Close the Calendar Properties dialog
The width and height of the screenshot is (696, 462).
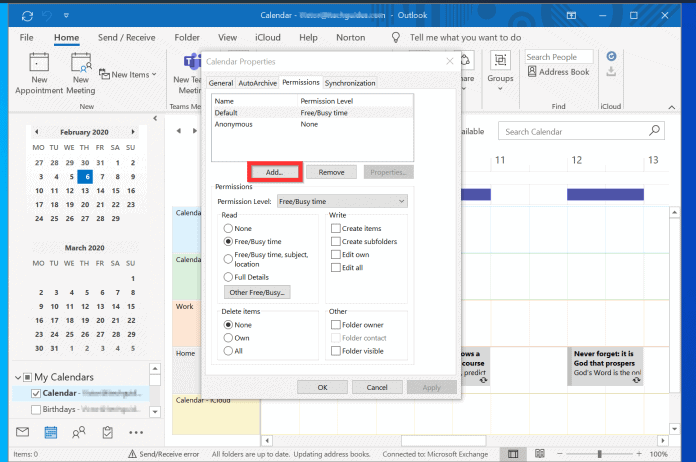point(450,61)
